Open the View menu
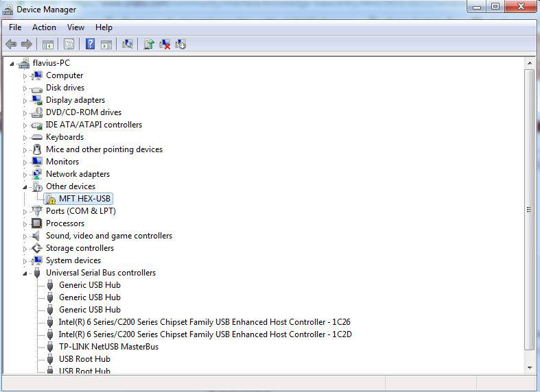The height and width of the screenshot is (392, 540). 75,27
